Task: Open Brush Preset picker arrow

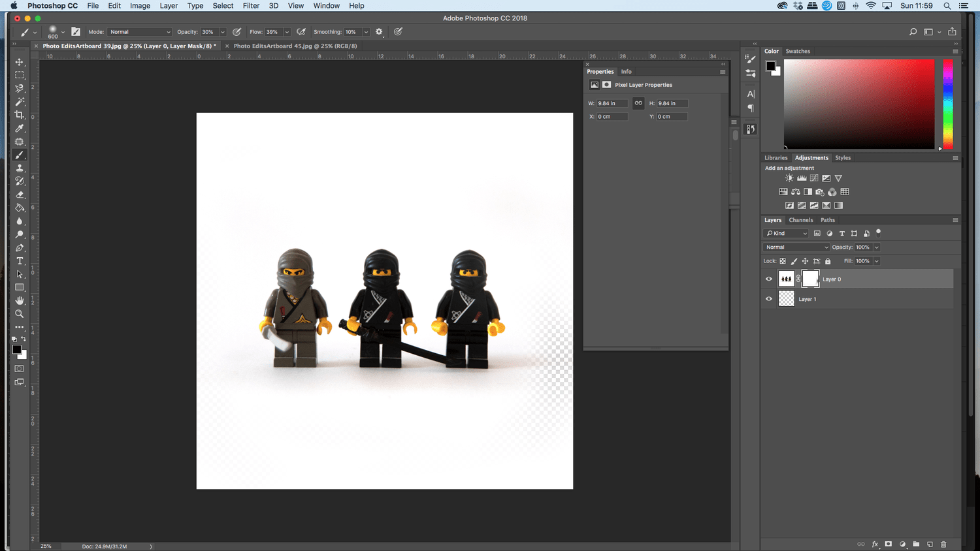Action: tap(63, 32)
